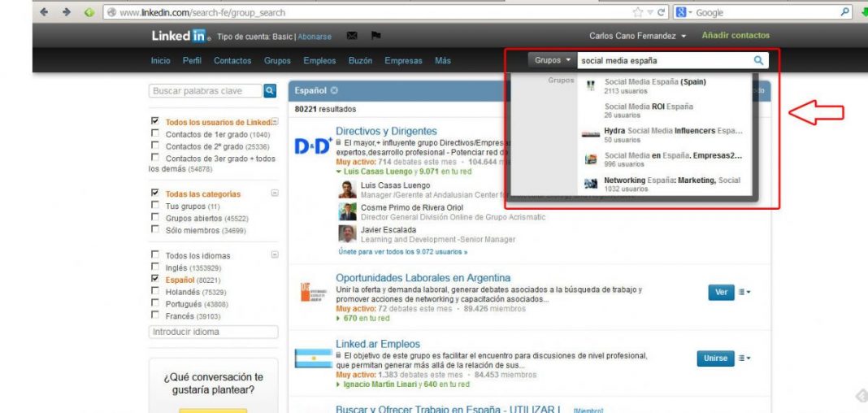Screen dimensions: 868x413
Task: Click the Introducir idioma input field
Action: tap(214, 332)
